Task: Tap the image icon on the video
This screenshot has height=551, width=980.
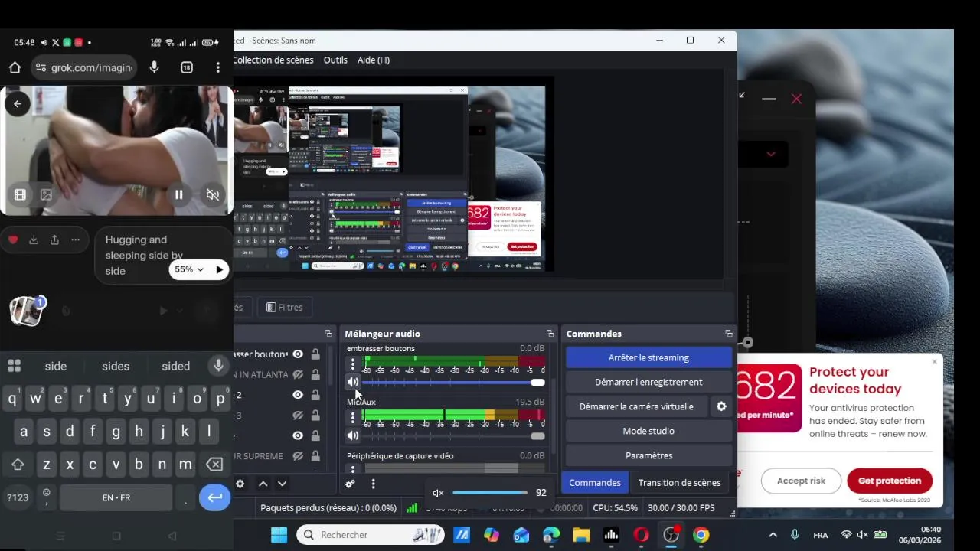Action: 47,195
